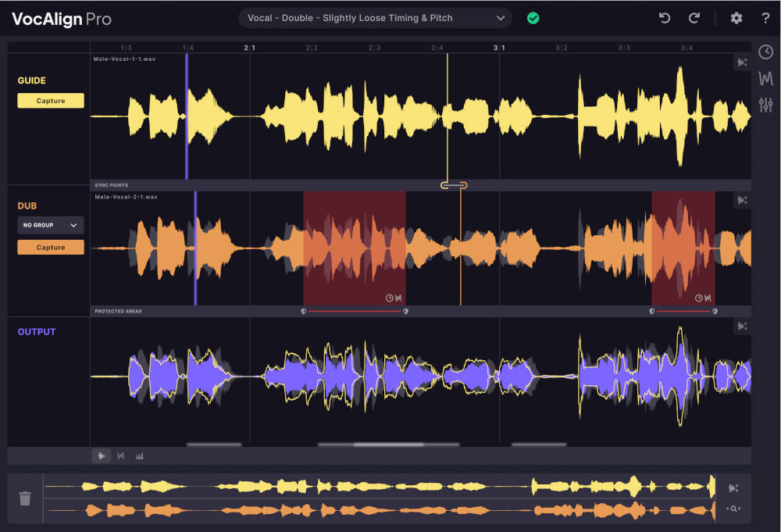Viewport: 781px width, 532px height.
Task: Open the alignment settings sliders icon
Action: click(766, 104)
